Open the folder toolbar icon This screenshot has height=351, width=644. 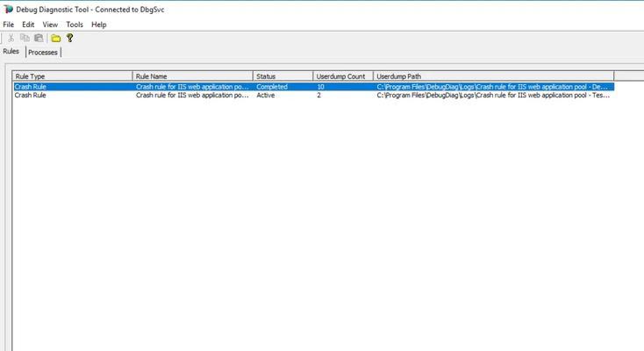pyautogui.click(x=56, y=39)
